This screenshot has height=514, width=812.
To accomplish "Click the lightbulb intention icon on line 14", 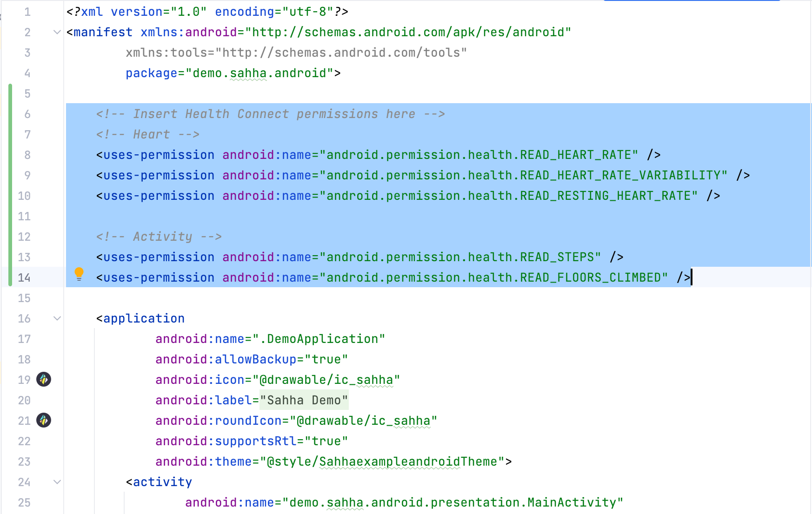I will tap(79, 275).
